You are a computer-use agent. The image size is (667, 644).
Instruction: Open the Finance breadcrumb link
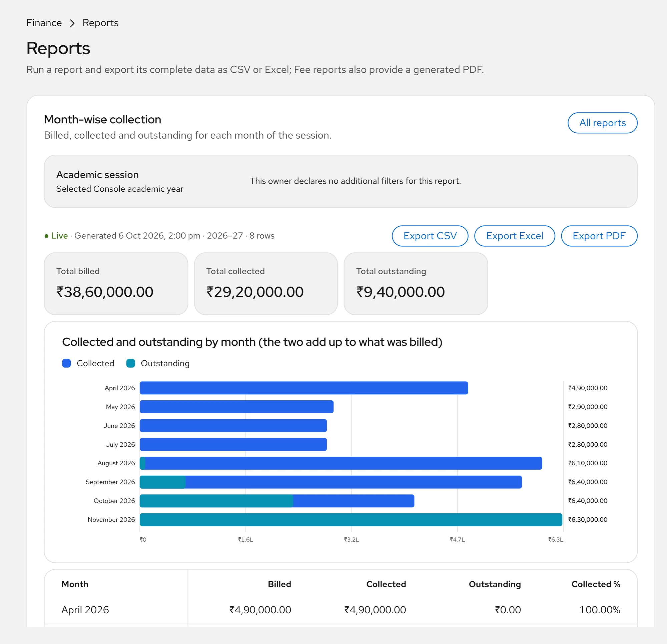click(x=44, y=23)
